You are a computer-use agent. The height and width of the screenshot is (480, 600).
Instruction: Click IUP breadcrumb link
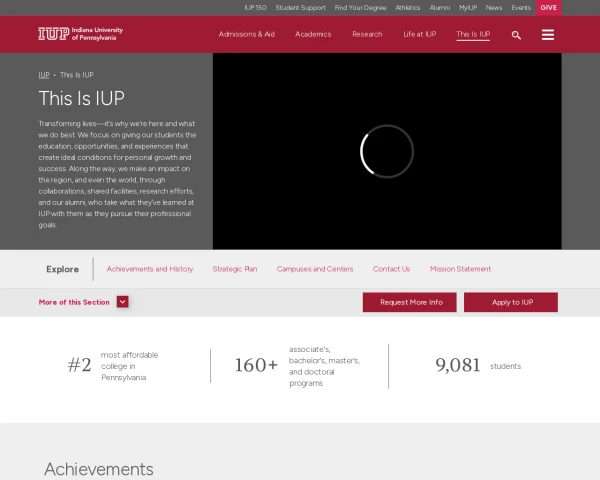click(x=44, y=75)
